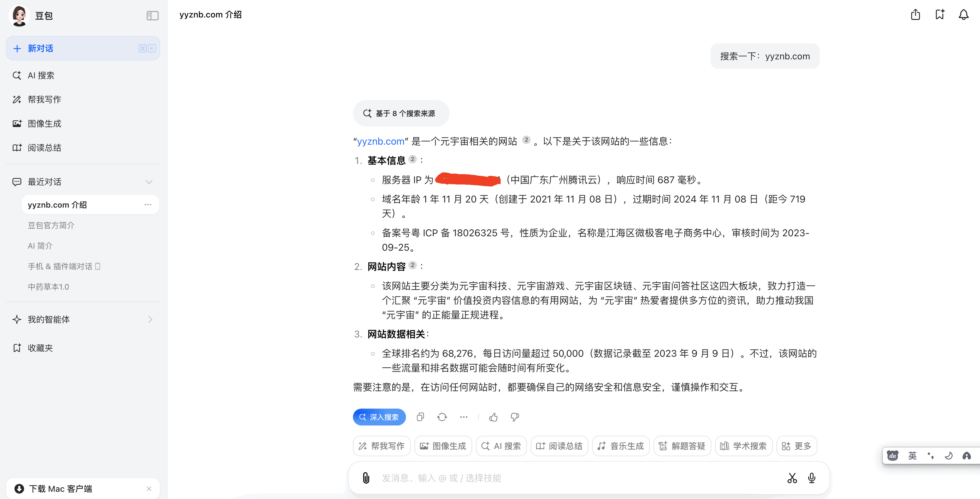Viewport: 980px width, 499px height.
Task: Click the bookmark-add icon at top right
Action: pos(940,15)
